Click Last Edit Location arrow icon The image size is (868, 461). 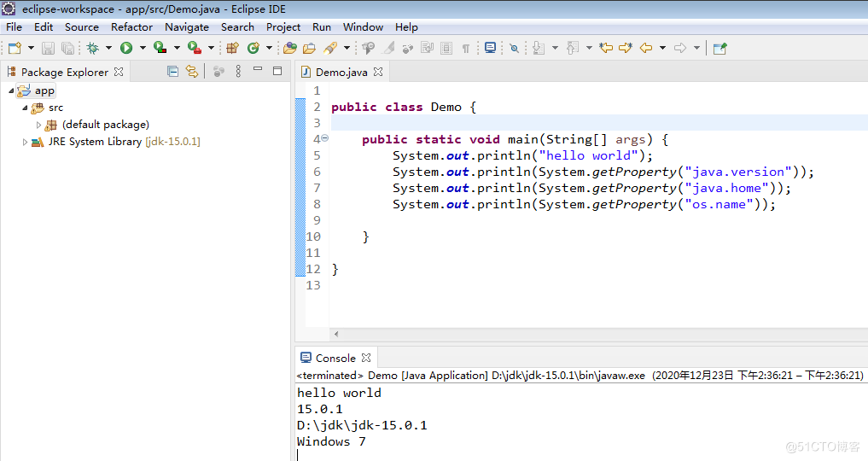606,49
